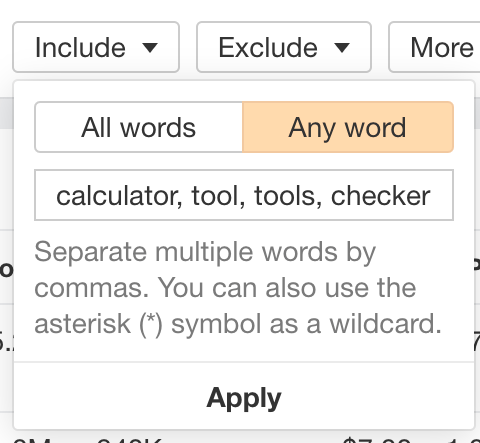480x443 pixels.
Task: Select the 'All words' match option
Action: pos(139,127)
